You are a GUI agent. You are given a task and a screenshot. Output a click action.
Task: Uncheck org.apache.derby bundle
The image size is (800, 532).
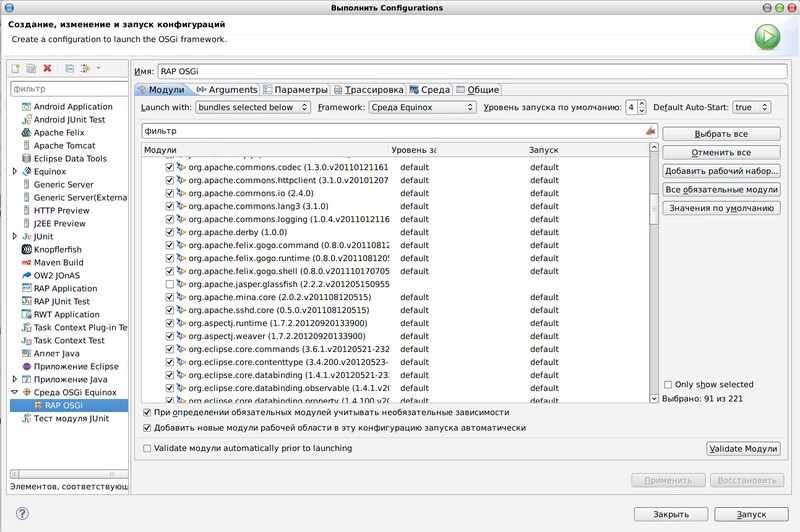(x=169, y=232)
